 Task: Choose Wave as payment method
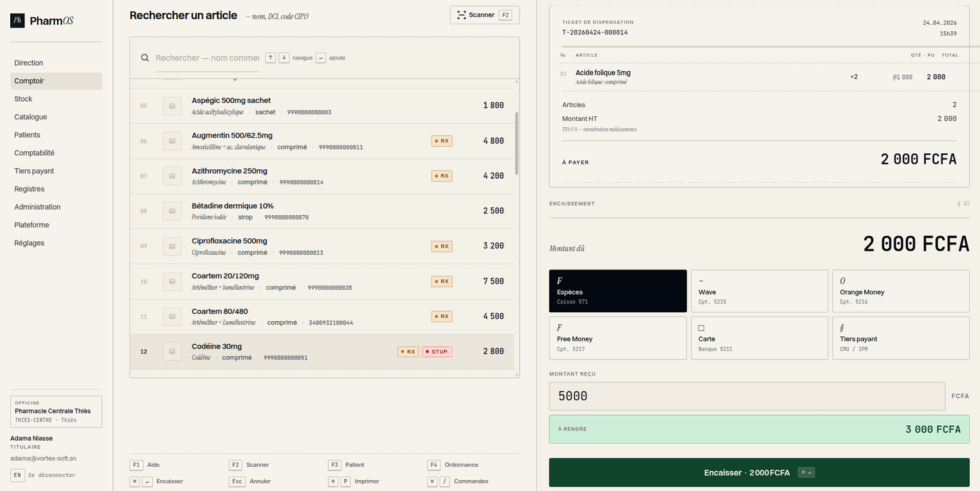759,291
